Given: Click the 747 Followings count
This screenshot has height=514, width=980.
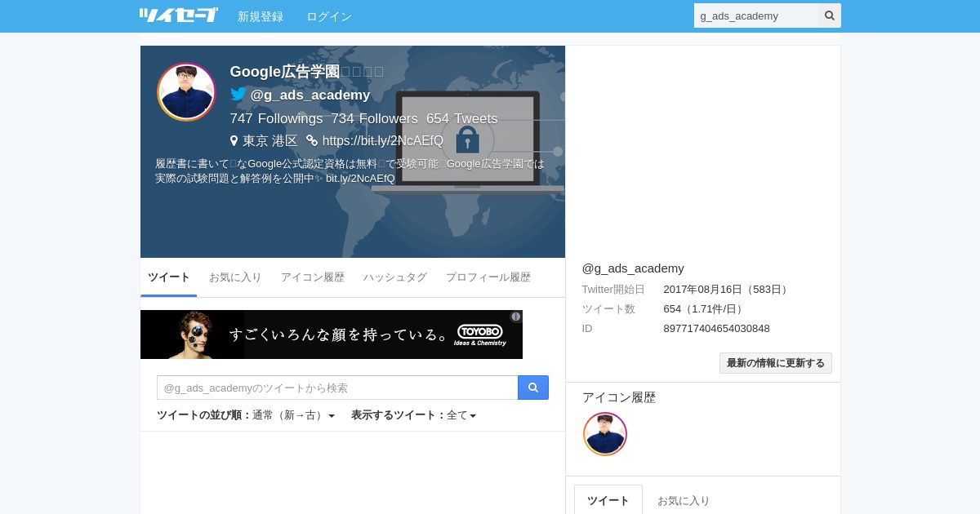Looking at the screenshot, I should (x=277, y=119).
